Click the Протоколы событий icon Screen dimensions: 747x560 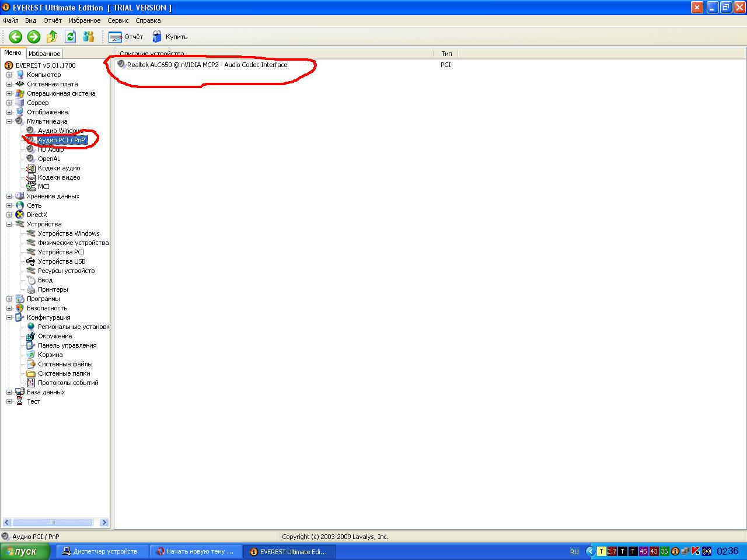coord(31,383)
